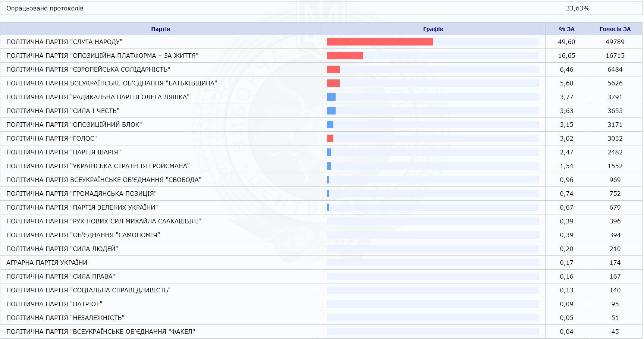The width and height of the screenshot is (644, 339).
Task: Open the "ЄВРОПЕЙСЬКА СОЛІДАРНІСТЬ" party row
Action: 88,69
